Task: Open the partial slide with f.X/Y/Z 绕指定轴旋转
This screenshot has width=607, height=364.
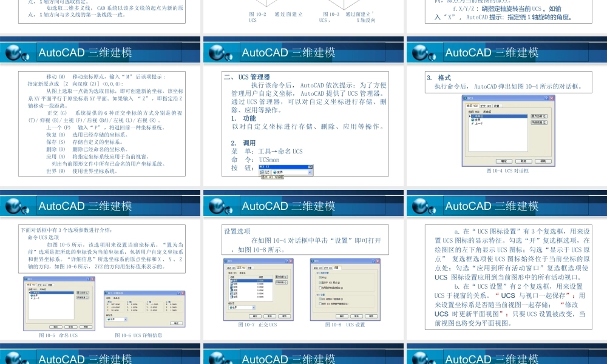Action: (x=507, y=16)
